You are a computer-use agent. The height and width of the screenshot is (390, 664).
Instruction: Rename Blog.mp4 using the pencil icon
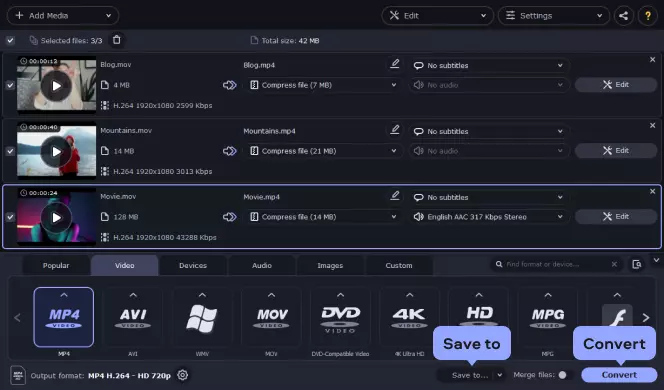395,64
